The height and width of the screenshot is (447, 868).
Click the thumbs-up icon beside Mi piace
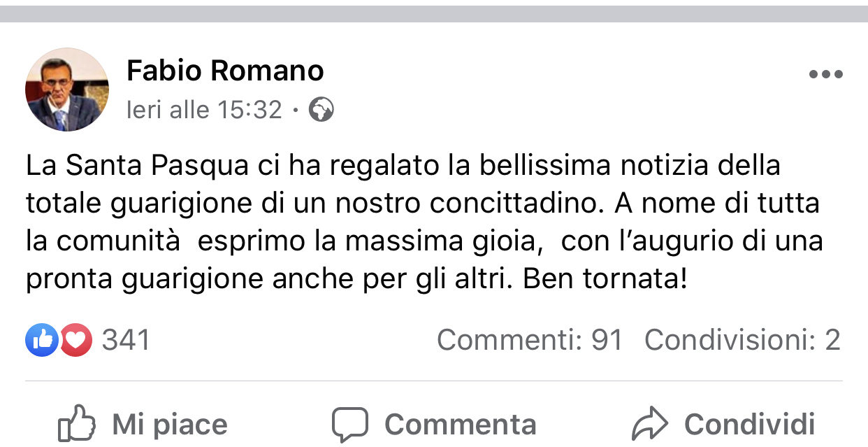76,424
